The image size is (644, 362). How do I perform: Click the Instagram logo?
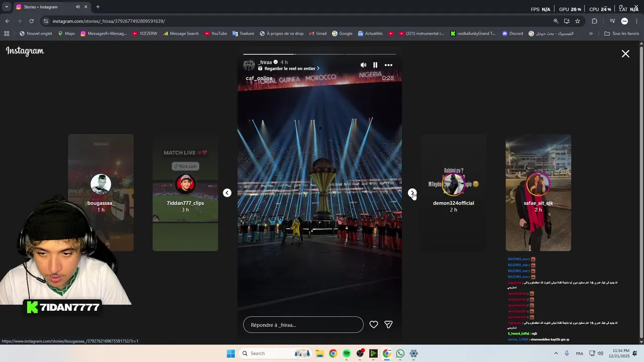tap(25, 51)
